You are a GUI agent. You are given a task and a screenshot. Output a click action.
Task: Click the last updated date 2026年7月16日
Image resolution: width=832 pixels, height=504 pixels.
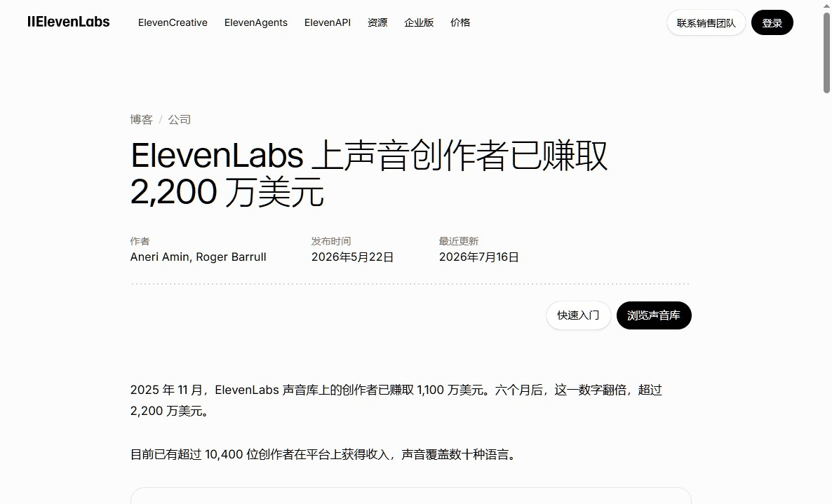[478, 257]
